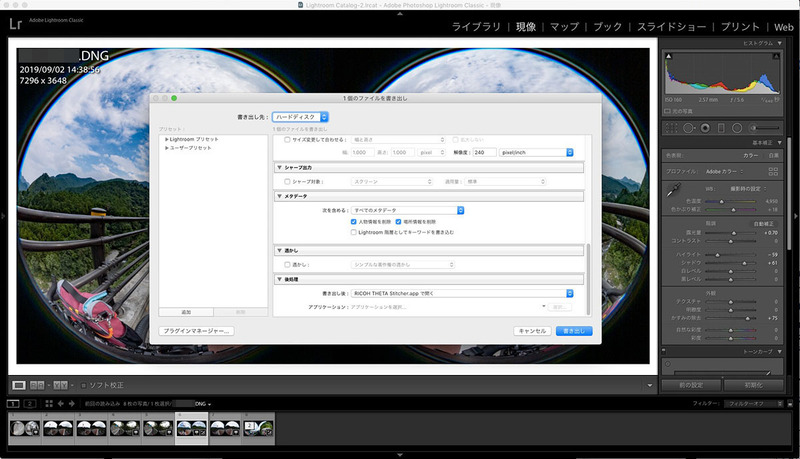Open the Plugin Manager button
This screenshot has height=459, width=800.
click(x=196, y=331)
